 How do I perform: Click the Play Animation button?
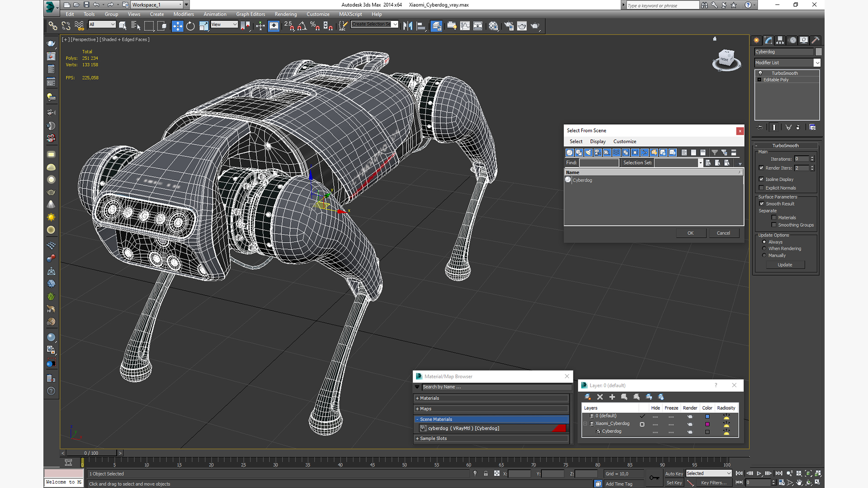click(x=759, y=473)
